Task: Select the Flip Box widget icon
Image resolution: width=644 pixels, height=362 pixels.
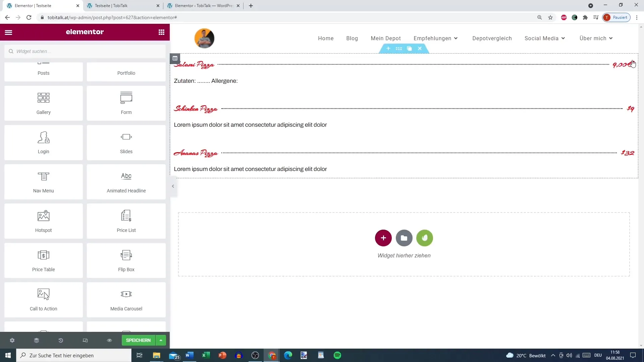Action: tap(127, 257)
